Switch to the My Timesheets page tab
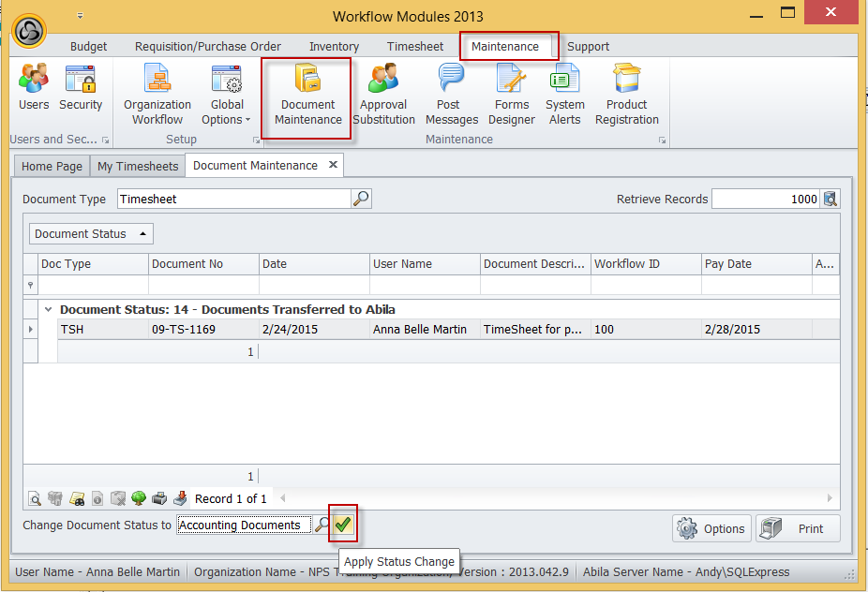The width and height of the screenshot is (868, 592). tap(138, 166)
